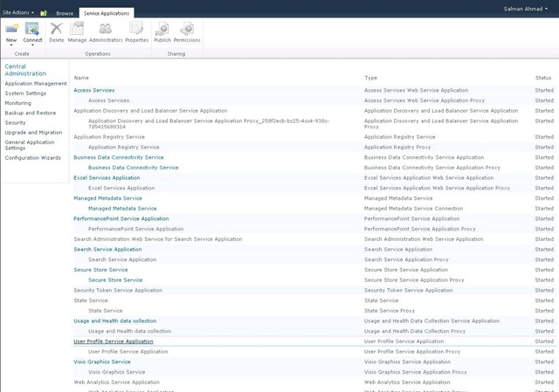Click the Publish ribbon icon
The image size is (559, 392).
point(162,29)
